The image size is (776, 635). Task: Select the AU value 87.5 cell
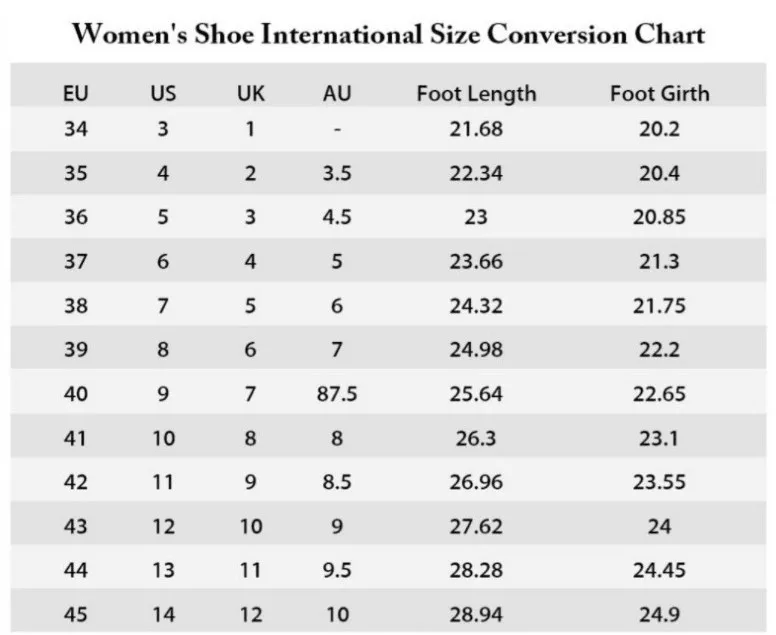338,394
